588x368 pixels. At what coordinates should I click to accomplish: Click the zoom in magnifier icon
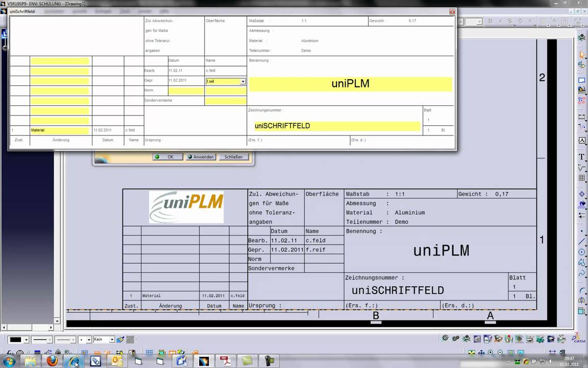pyautogui.click(x=491, y=352)
